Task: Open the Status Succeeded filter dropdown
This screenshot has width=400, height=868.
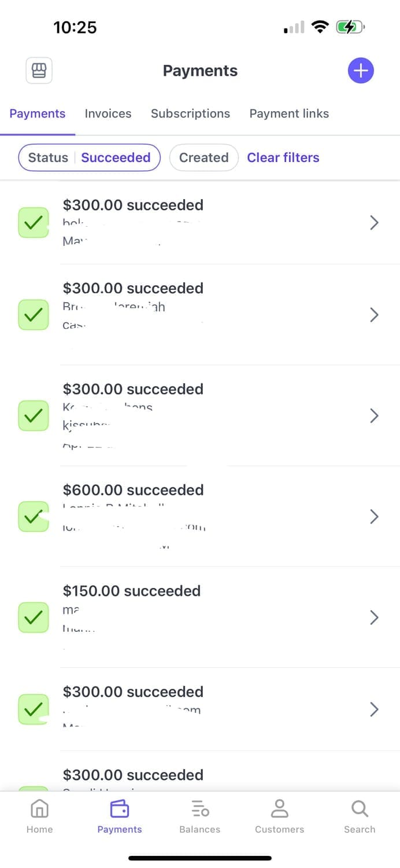Action: tap(90, 157)
